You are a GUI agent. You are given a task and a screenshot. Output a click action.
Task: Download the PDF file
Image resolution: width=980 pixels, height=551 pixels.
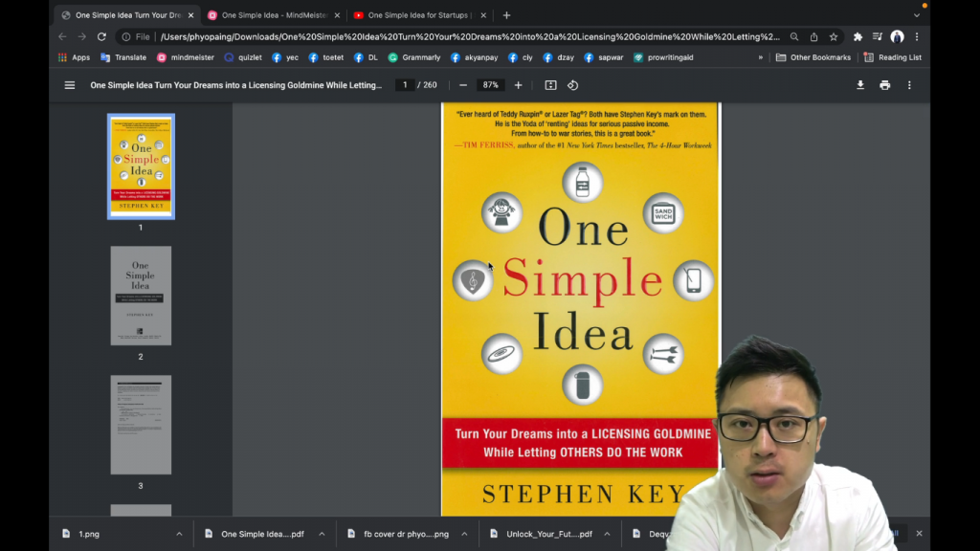click(x=860, y=85)
